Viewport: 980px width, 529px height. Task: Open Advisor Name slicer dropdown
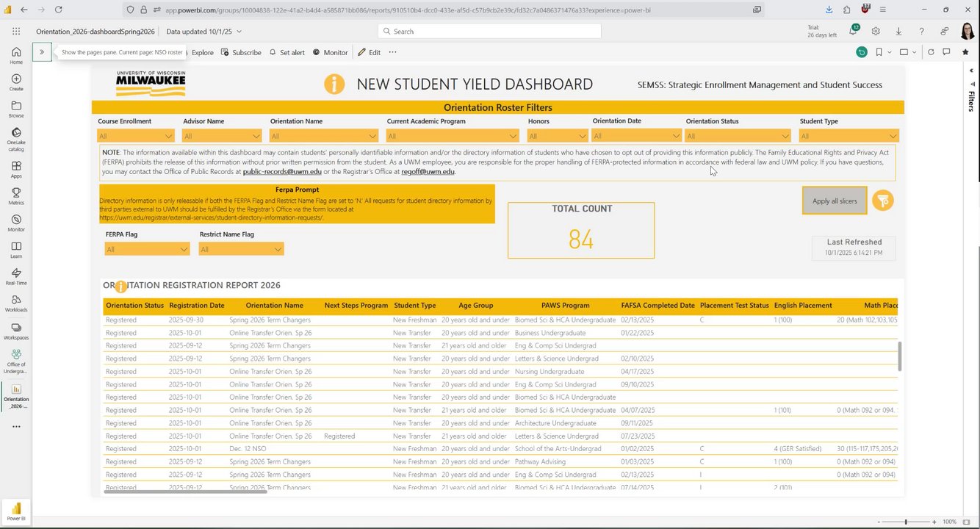coord(222,136)
